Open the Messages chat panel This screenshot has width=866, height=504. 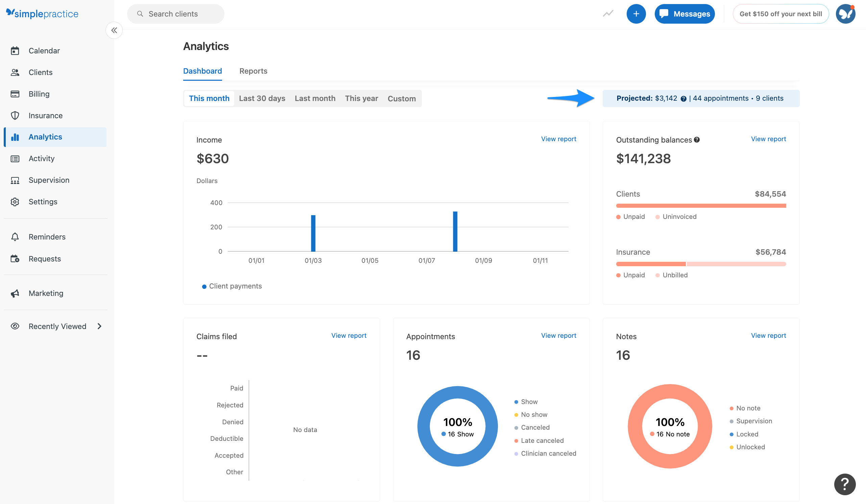click(x=684, y=14)
